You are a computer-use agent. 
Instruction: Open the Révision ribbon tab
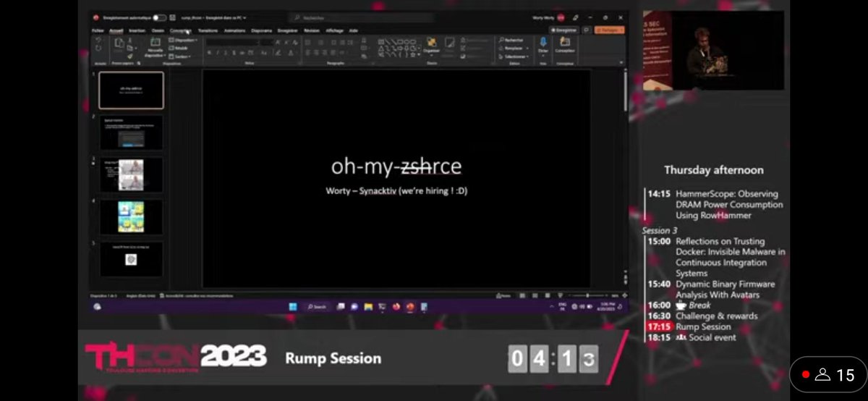pyautogui.click(x=312, y=30)
